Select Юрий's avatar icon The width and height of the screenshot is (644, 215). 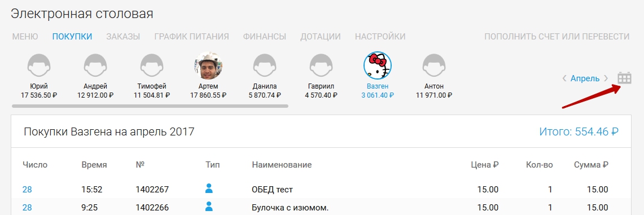click(x=39, y=65)
